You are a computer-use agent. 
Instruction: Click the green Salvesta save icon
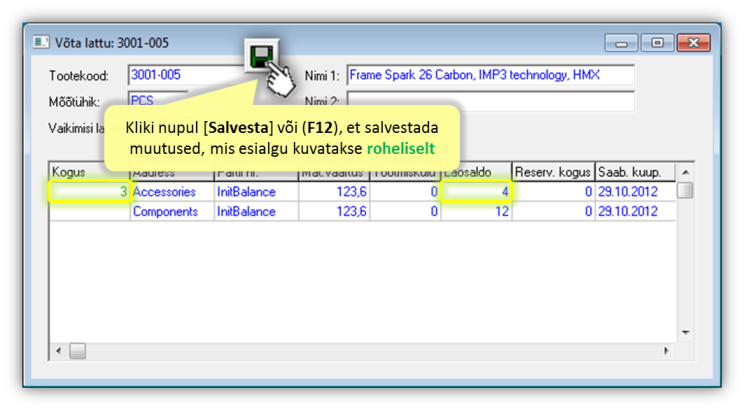(261, 56)
